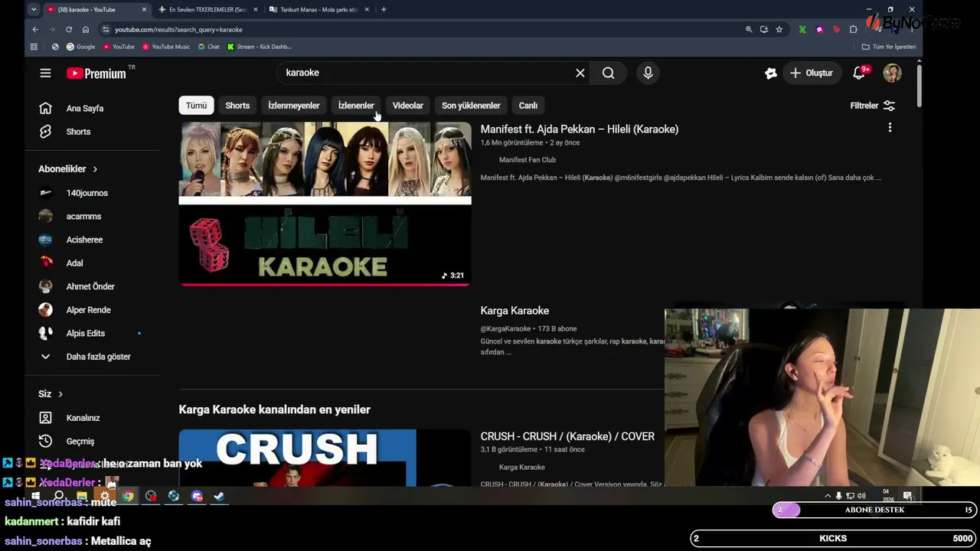Open the YouTube guide hamburger menu
The image size is (980, 551).
click(x=45, y=73)
